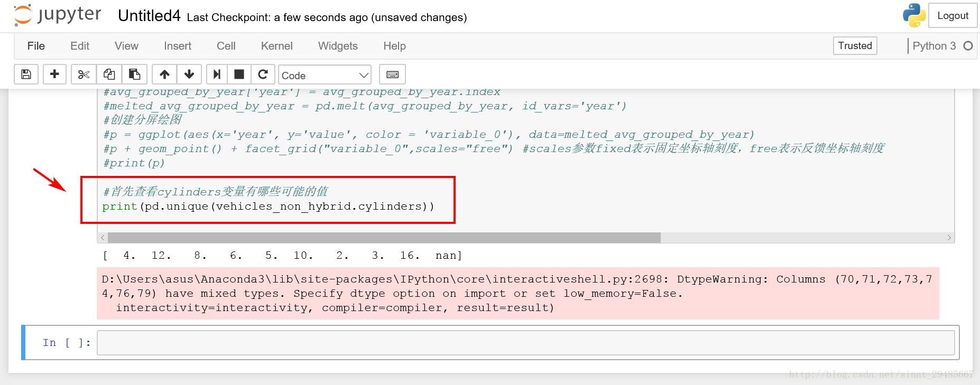980x385 pixels.
Task: Open the Edit menu
Action: click(80, 46)
